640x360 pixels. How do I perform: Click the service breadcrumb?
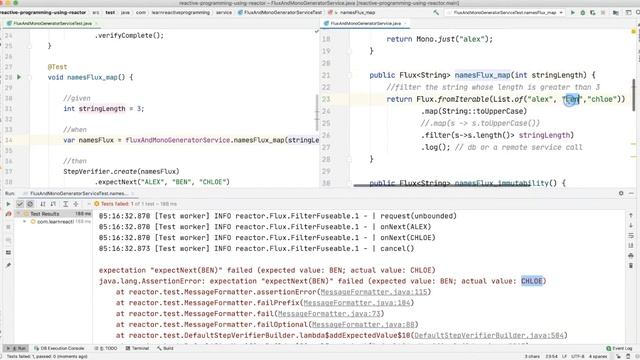point(224,13)
